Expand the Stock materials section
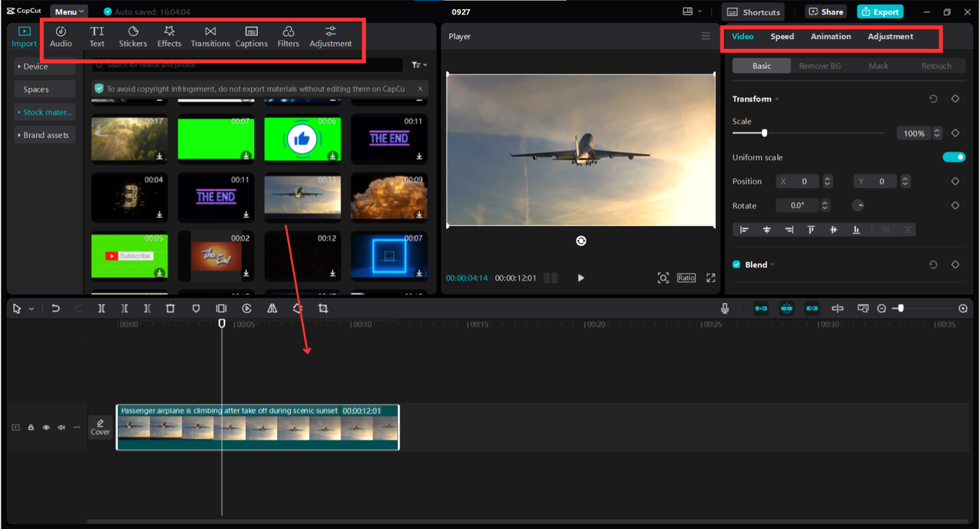The image size is (980, 529). pos(44,112)
